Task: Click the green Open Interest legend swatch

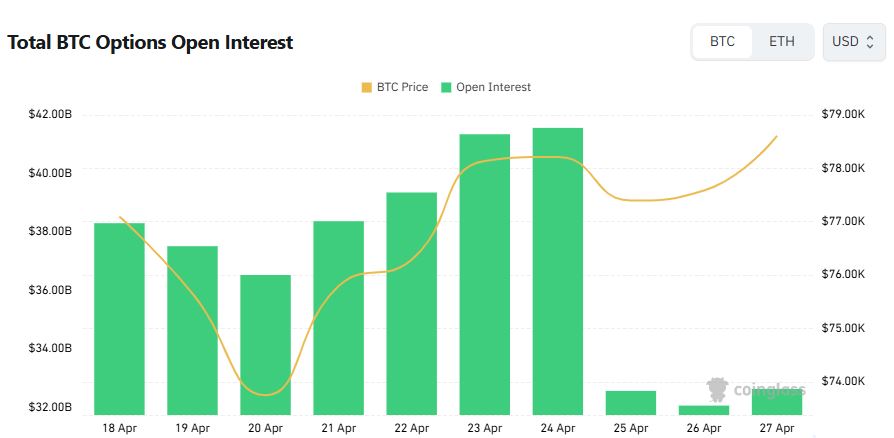Action: pyautogui.click(x=447, y=88)
